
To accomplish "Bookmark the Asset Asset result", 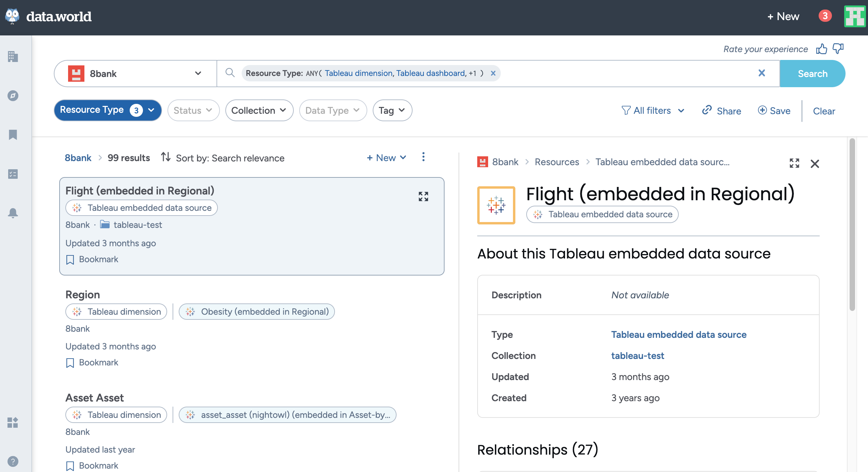I will (92, 466).
